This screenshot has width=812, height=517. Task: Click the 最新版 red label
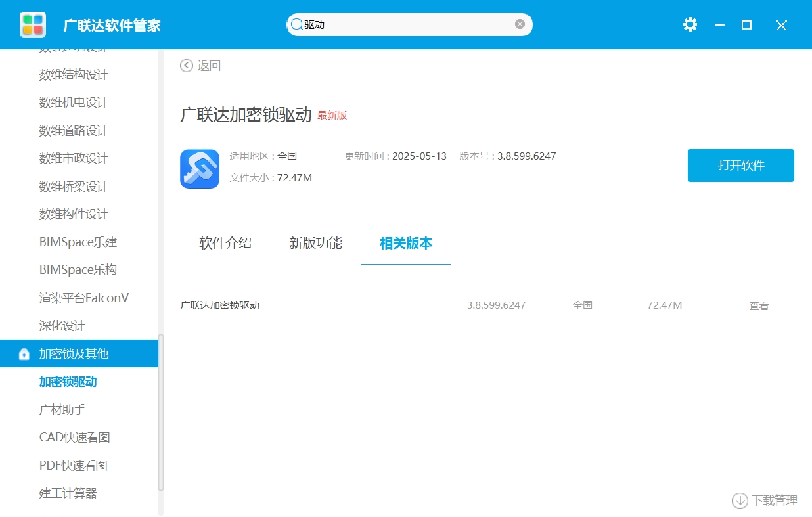tap(332, 116)
